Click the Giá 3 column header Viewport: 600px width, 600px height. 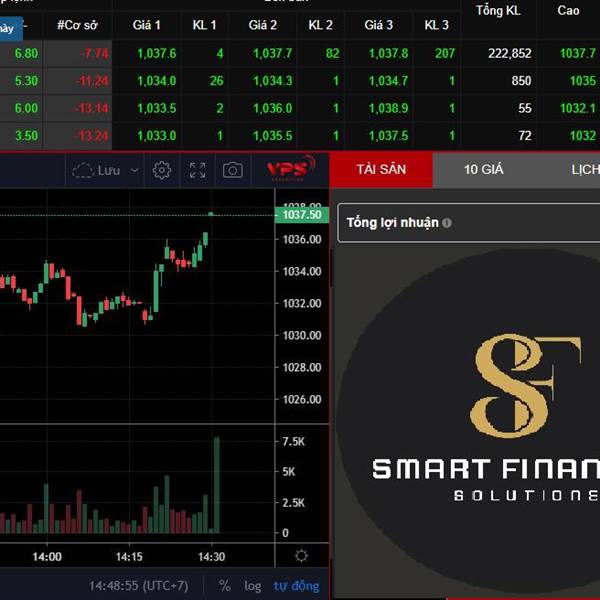378,25
